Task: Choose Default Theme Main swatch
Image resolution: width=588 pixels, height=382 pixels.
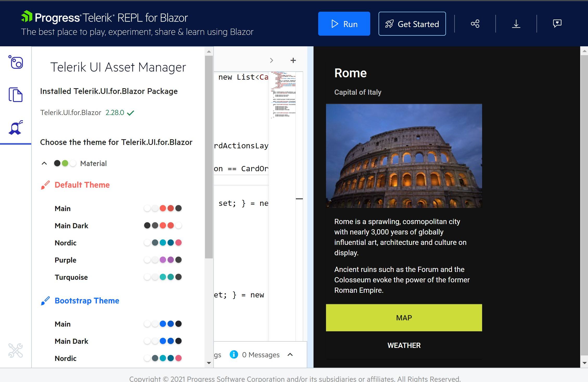Action: pos(118,208)
